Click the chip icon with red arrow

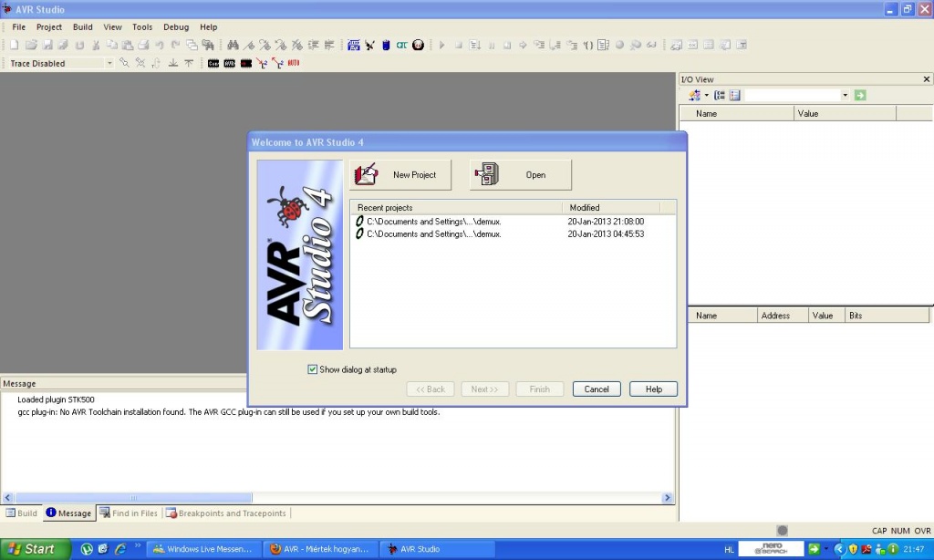pos(246,63)
